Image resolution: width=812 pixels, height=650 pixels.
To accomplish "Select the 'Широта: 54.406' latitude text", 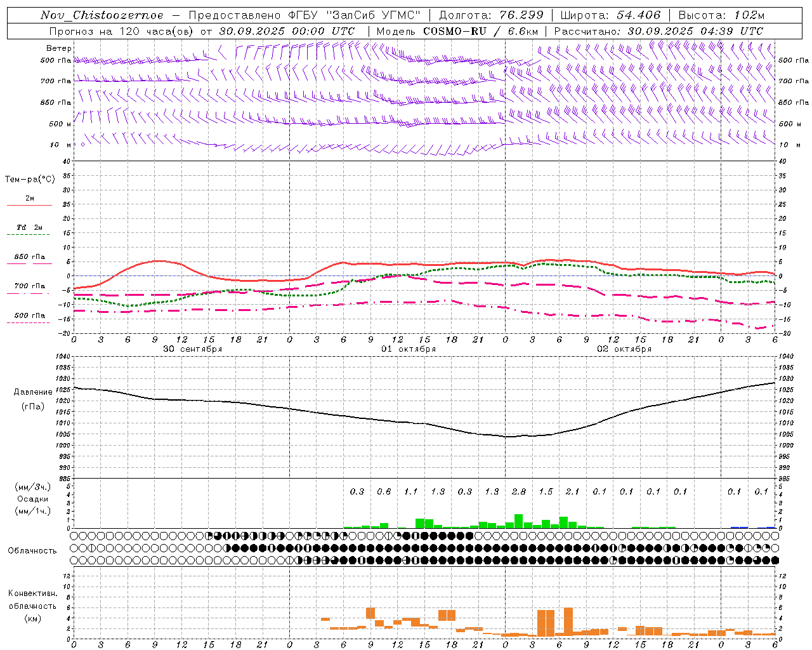I will [x=610, y=15].
